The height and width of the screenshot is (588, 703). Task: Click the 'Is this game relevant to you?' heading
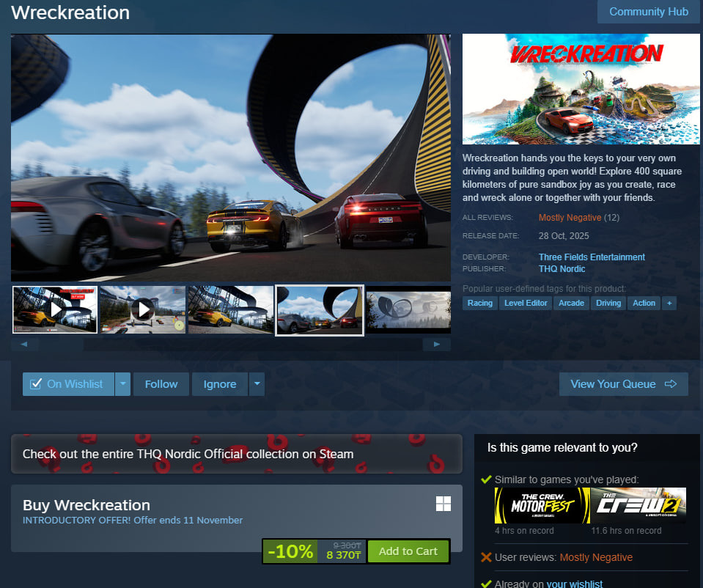point(562,448)
